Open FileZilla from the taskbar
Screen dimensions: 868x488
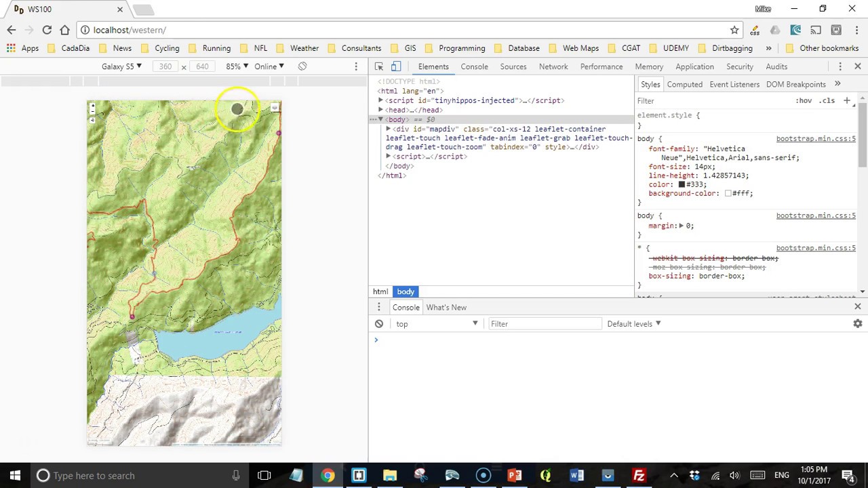[x=639, y=475]
